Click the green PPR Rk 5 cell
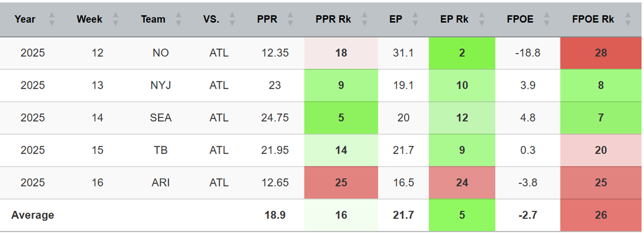This screenshot has width=644, height=233. [341, 118]
